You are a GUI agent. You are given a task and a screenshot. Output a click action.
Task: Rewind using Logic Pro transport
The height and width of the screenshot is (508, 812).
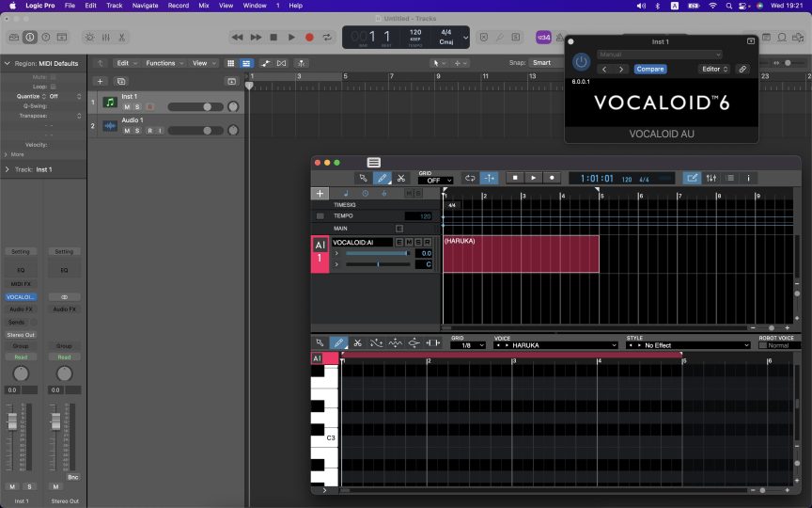(x=237, y=38)
